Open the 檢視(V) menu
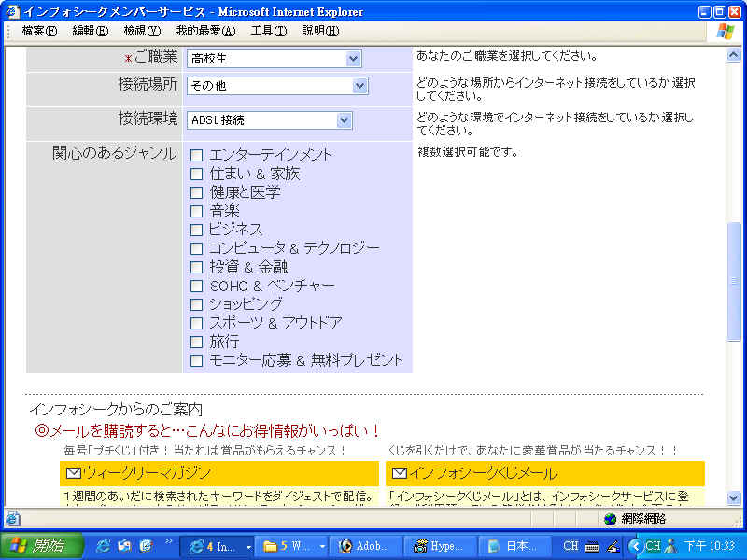The width and height of the screenshot is (747, 560). [x=142, y=31]
